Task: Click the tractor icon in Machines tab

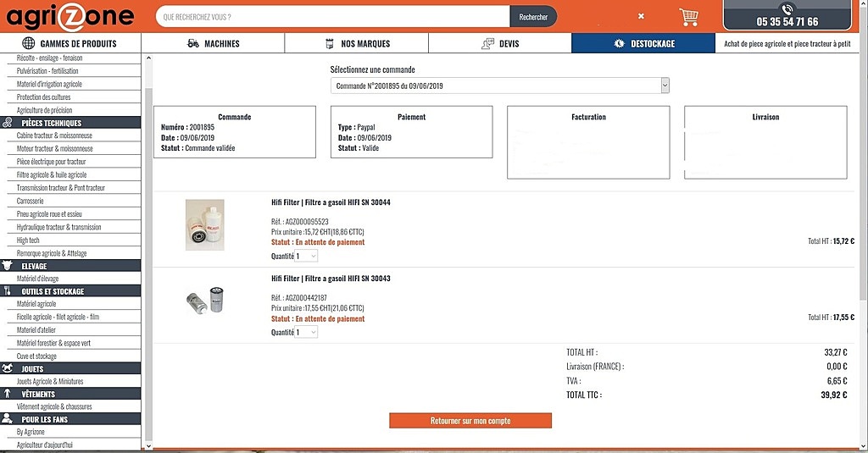Action: pyautogui.click(x=192, y=43)
